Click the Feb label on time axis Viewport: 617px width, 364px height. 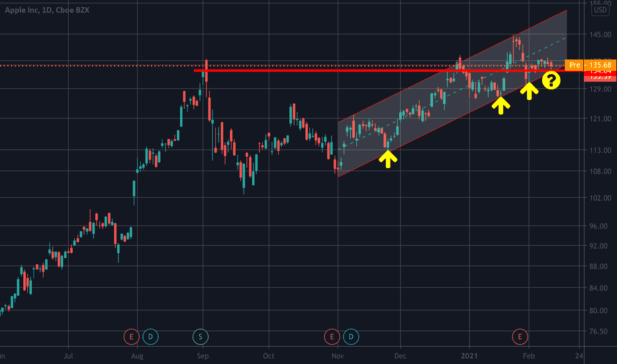[x=529, y=356]
